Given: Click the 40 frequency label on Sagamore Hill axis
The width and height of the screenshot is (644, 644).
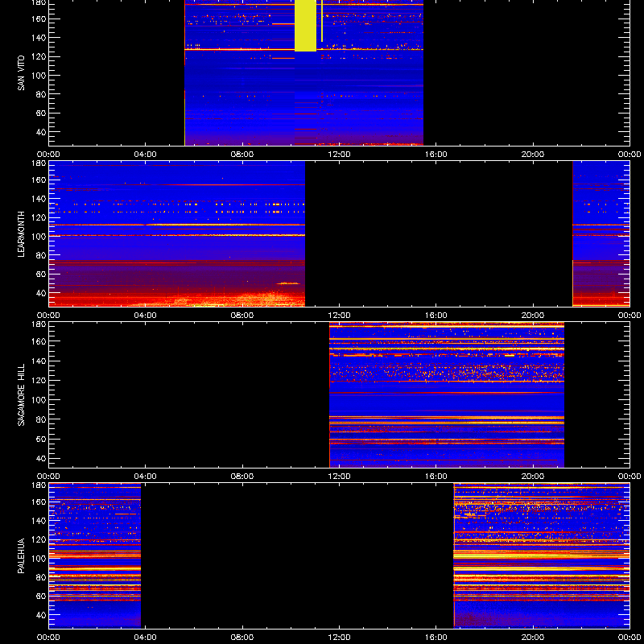Looking at the screenshot, I should pos(42,458).
